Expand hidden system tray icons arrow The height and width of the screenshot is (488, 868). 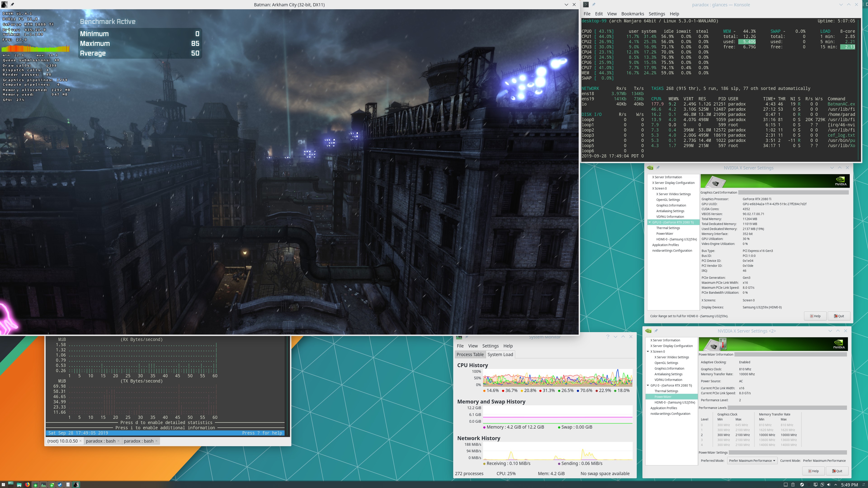coord(835,485)
